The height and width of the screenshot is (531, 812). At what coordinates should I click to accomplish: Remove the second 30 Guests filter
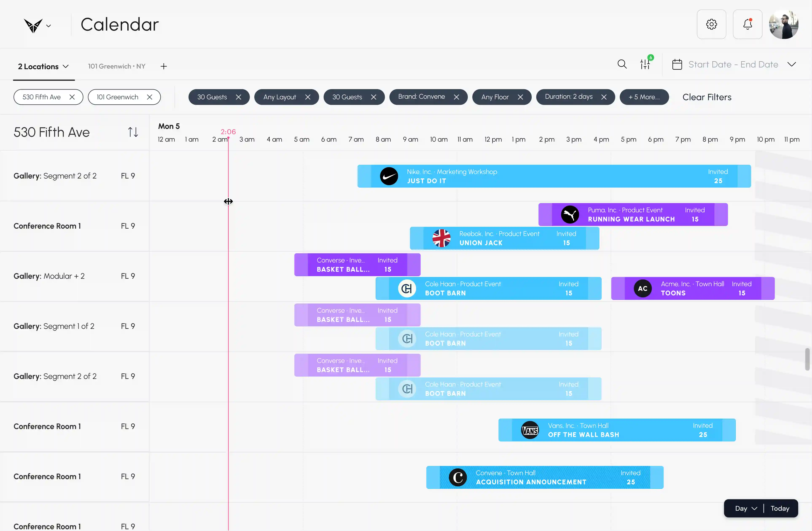click(374, 97)
